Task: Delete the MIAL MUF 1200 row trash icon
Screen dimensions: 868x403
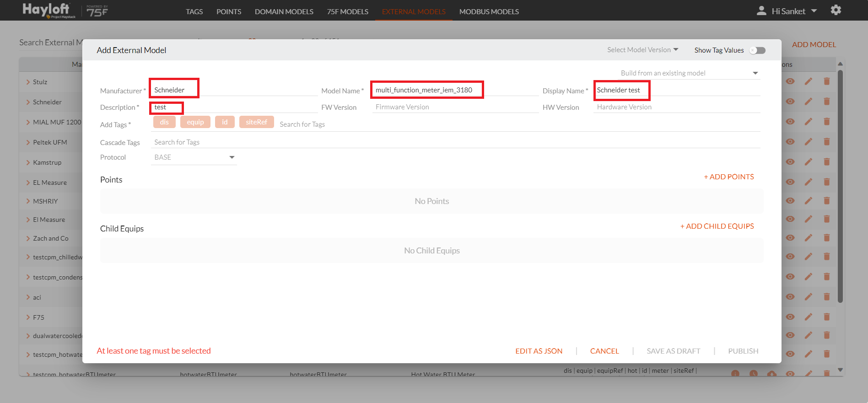Action: 827,122
